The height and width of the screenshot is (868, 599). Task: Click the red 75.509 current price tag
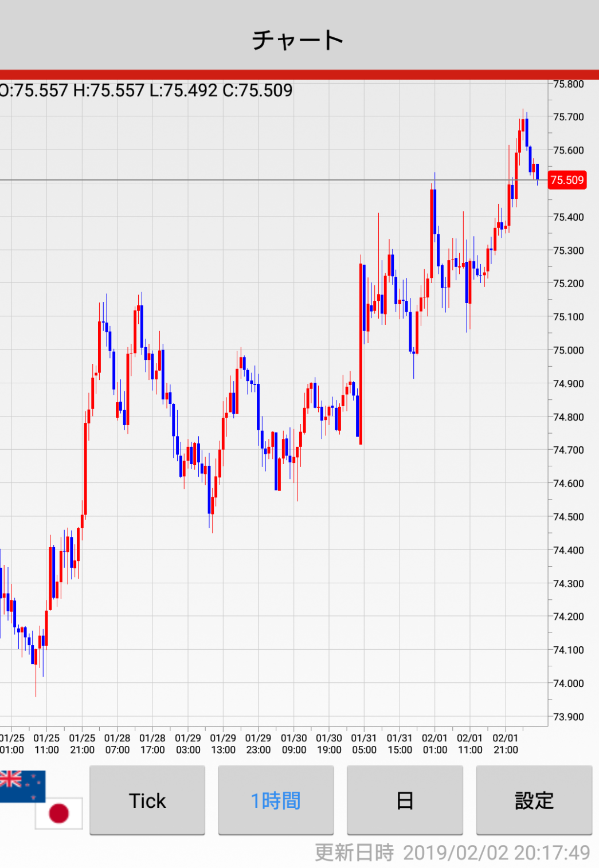[x=567, y=180]
